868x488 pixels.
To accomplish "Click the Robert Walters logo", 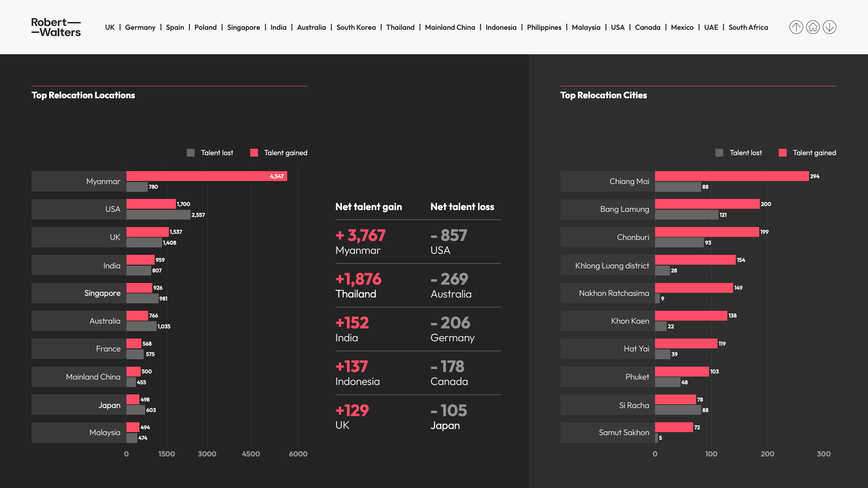I will tap(56, 27).
